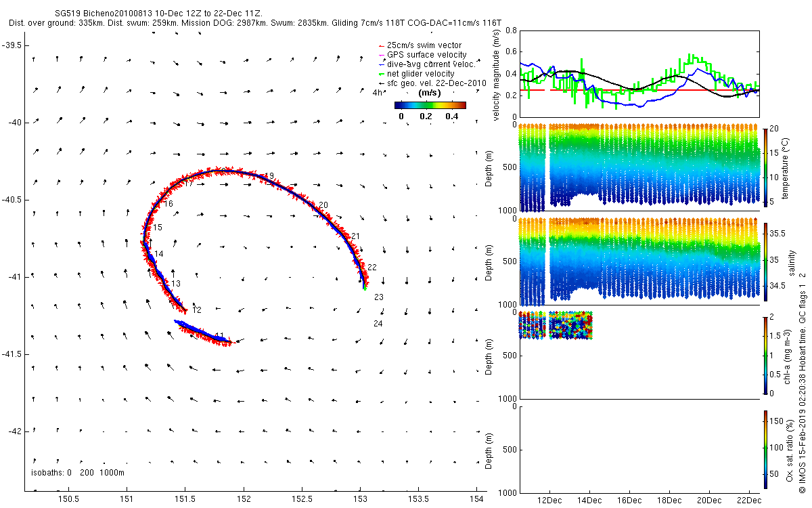This screenshot has height=508, width=812.
Task: Click the salinity colorbar
Action: click(765, 261)
